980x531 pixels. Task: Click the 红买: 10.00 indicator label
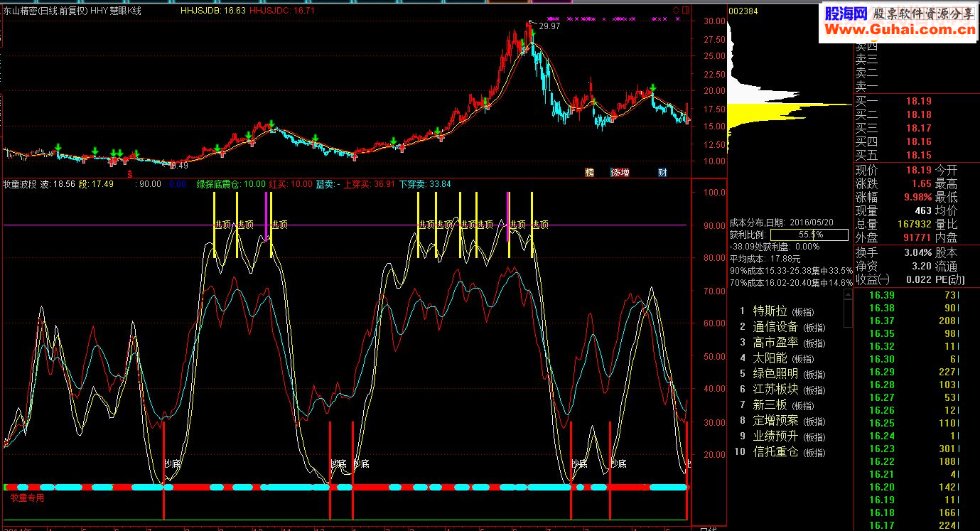point(291,184)
